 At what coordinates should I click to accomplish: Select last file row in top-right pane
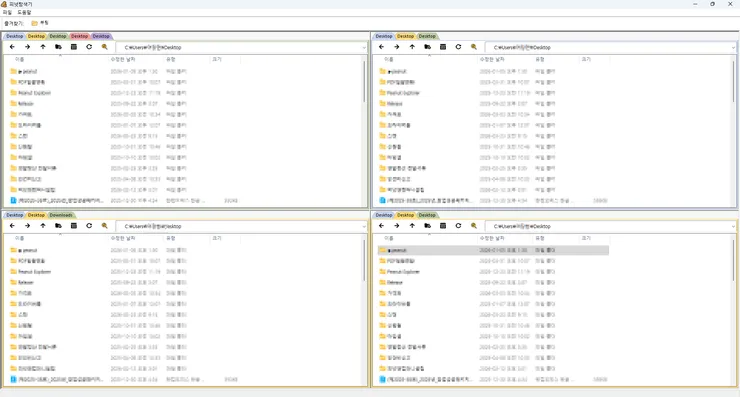tap(493, 201)
